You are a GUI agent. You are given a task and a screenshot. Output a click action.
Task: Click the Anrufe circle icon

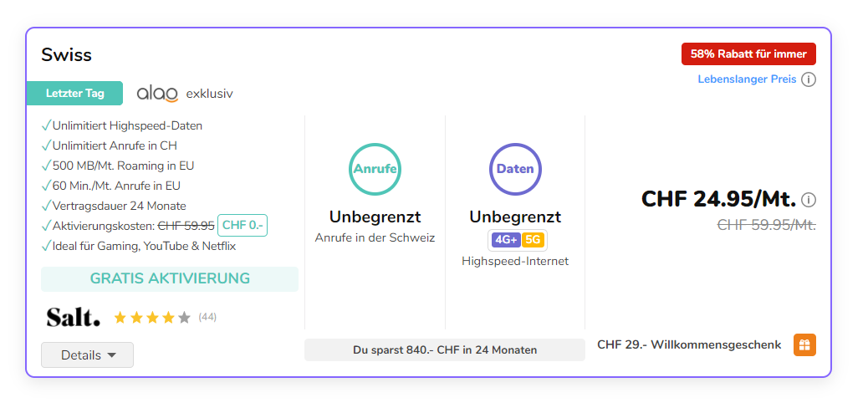[375, 169]
